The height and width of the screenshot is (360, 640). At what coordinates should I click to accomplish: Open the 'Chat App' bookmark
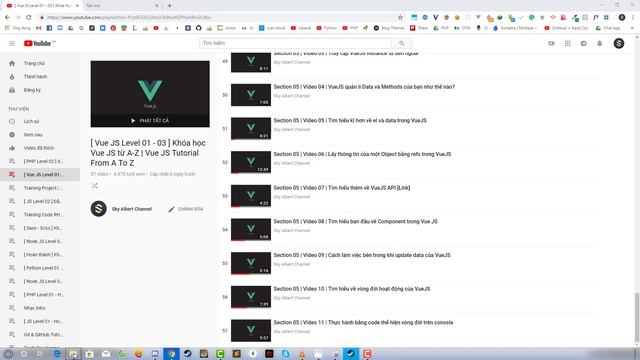click(x=608, y=28)
